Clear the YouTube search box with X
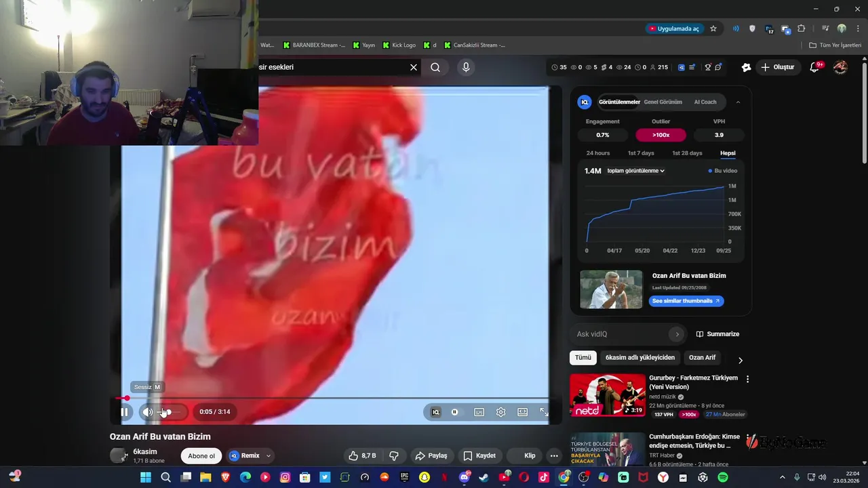Viewport: 868px width, 488px height. tap(414, 67)
